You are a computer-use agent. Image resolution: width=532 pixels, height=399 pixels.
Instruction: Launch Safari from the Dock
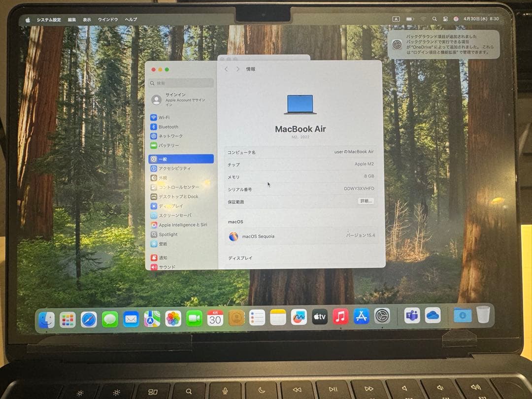pos(90,318)
